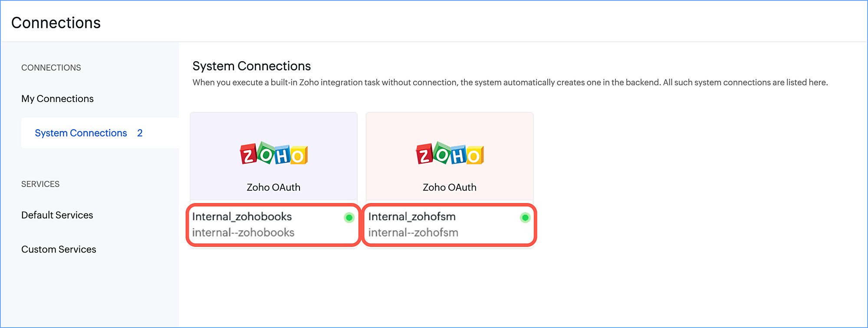This screenshot has width=868, height=328.
Task: Click the system connections description text
Action: (510, 82)
